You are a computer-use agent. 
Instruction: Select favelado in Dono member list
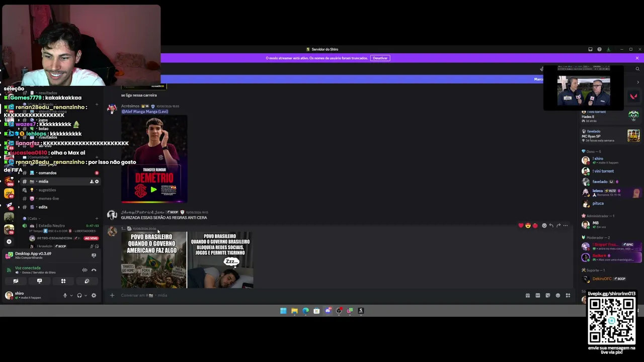[x=610, y=182]
